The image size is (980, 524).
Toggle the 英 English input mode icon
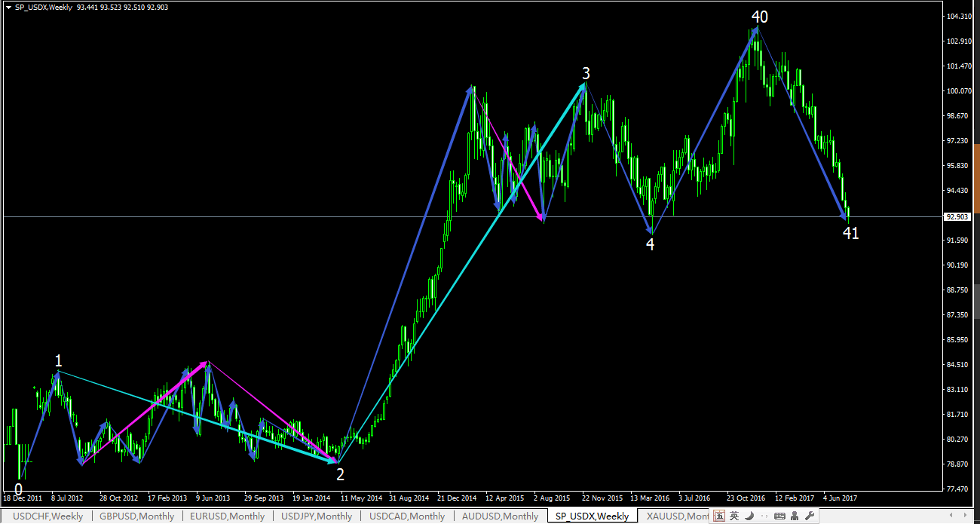tap(734, 516)
